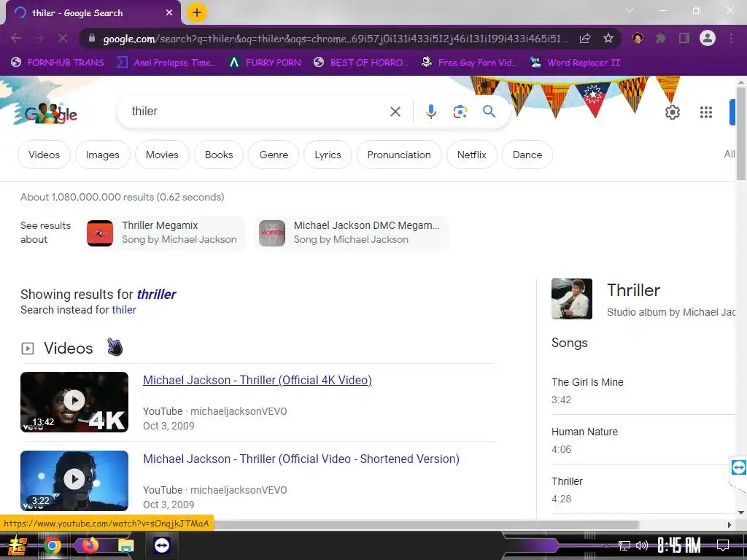Select the Lyrics filter chip
This screenshot has height=560, width=747.
click(x=328, y=155)
